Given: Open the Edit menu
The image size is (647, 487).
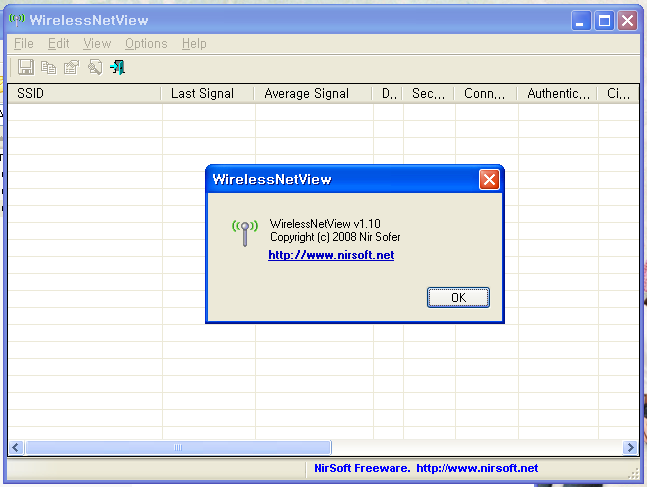Looking at the screenshot, I should click(58, 43).
